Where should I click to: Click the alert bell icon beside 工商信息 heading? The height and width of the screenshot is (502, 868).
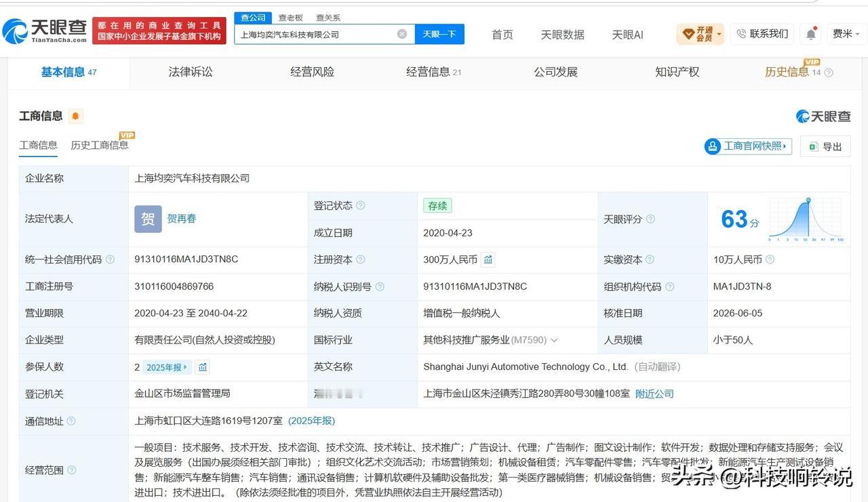point(75,116)
